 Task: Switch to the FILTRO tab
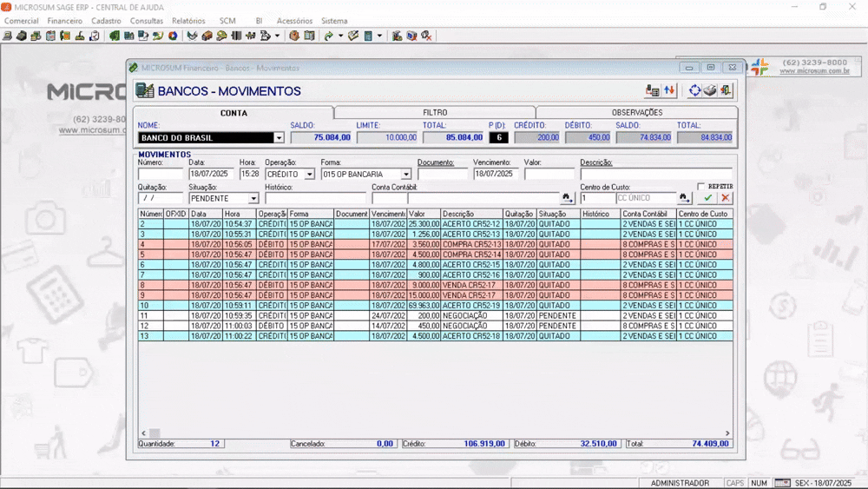point(435,112)
